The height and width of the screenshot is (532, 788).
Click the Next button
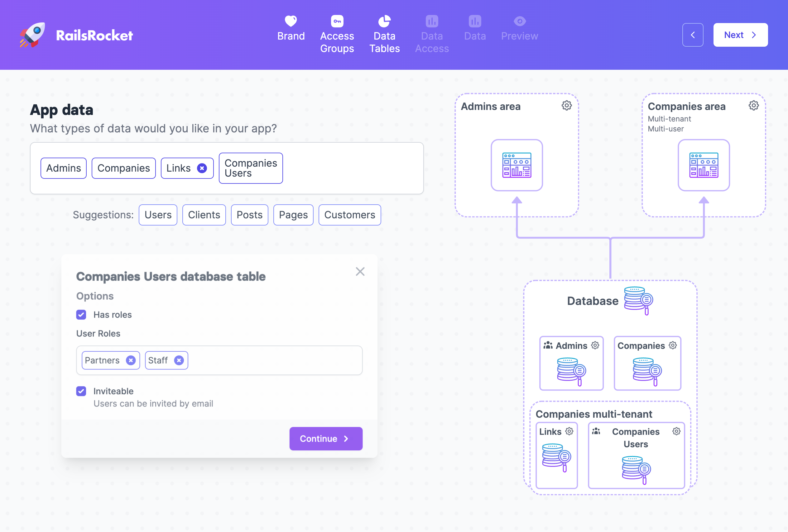tap(741, 35)
